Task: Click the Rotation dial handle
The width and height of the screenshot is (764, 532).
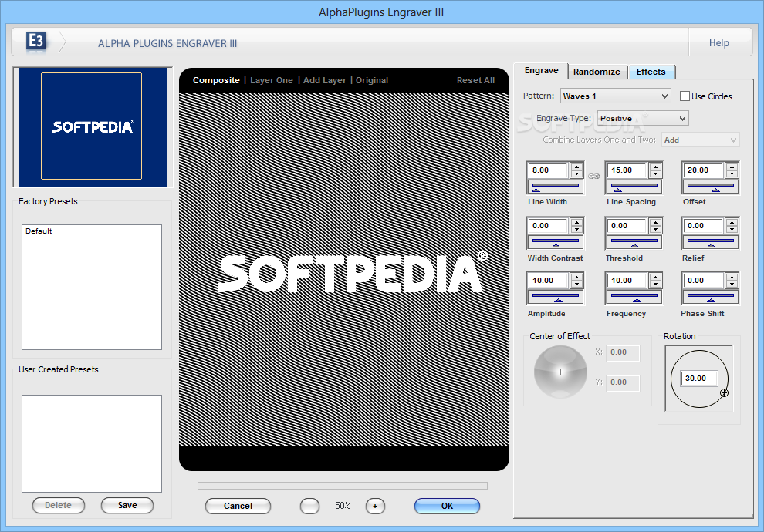Action: point(724,392)
